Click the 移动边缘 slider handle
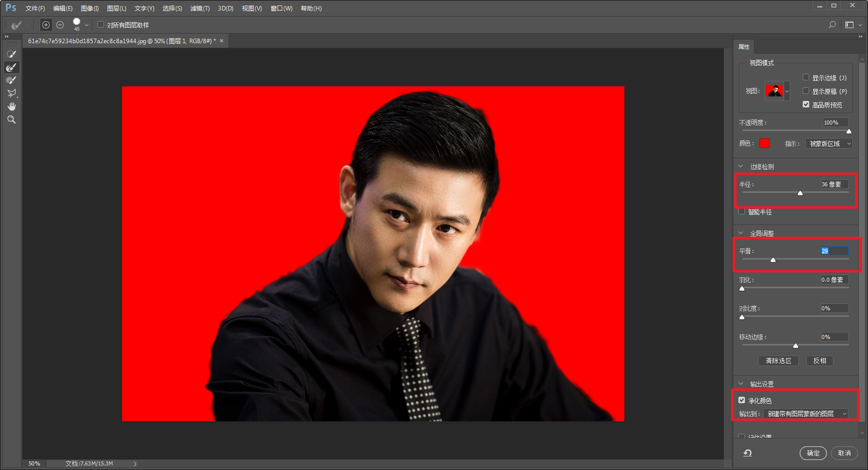This screenshot has height=470, width=868. tap(796, 346)
